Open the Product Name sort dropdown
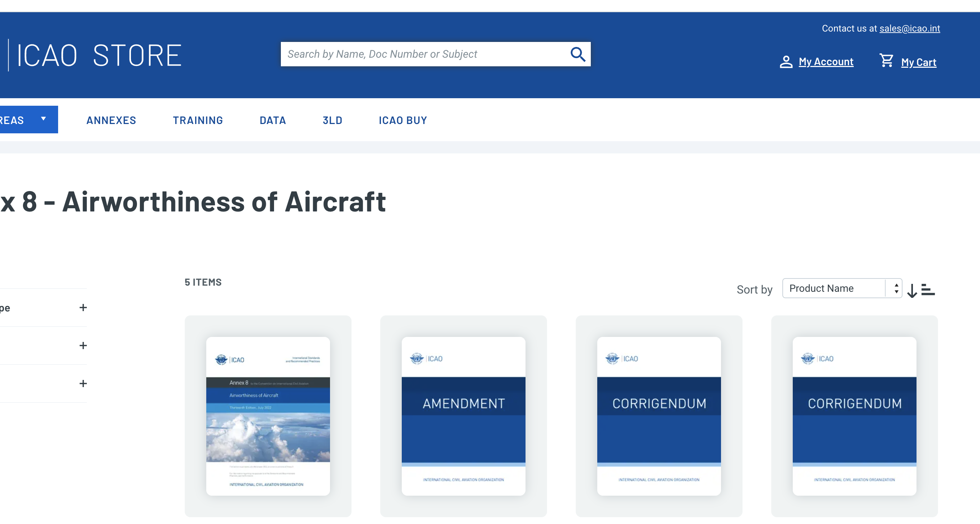This screenshot has width=980, height=524. pos(842,289)
